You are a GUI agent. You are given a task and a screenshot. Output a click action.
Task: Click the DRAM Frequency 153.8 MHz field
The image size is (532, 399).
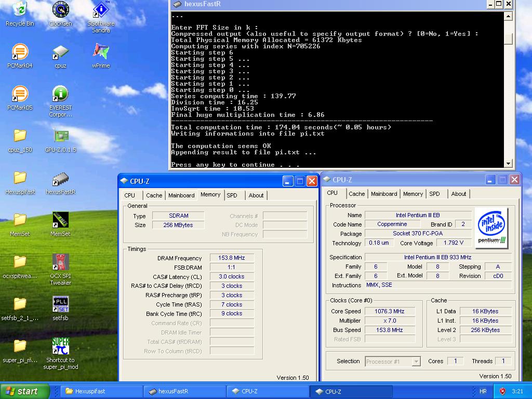point(232,258)
